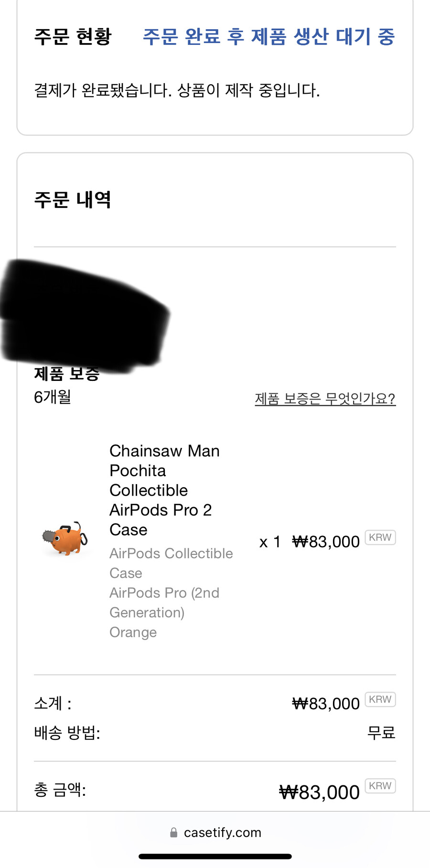Screen dimensions: 430x868
Task: Tap the casetify.com address bar text
Action: coord(222,833)
